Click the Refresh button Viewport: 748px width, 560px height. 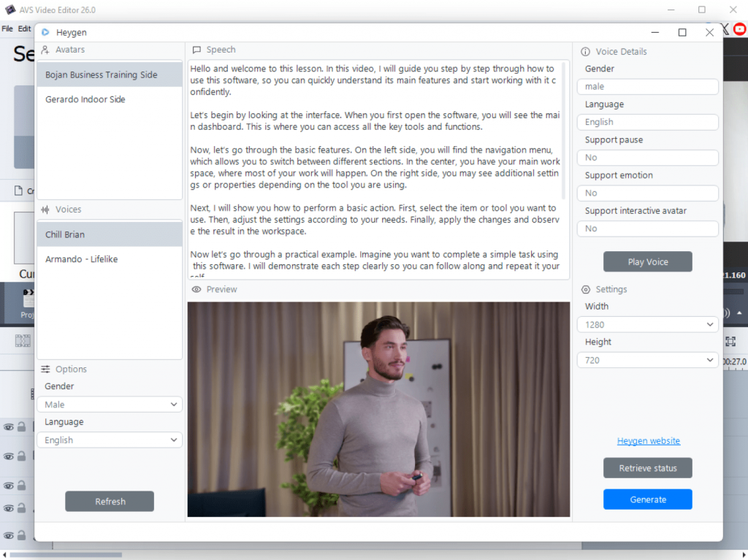(x=110, y=502)
